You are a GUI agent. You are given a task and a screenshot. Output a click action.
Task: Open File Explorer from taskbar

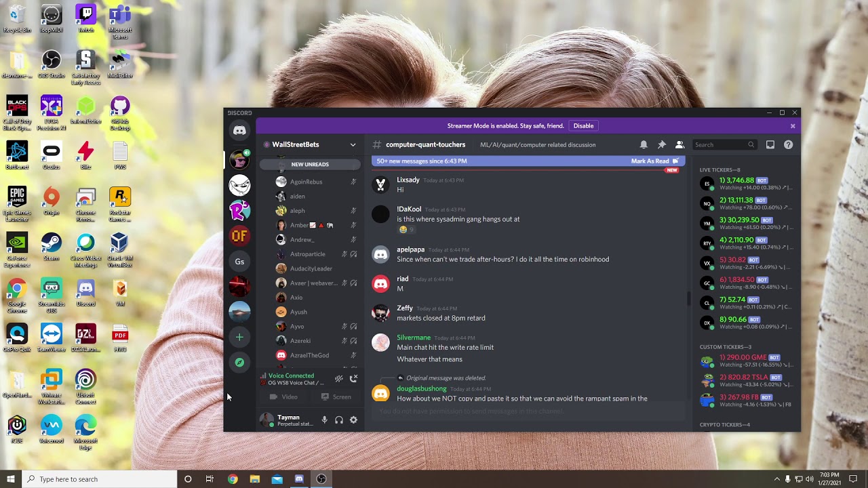[x=255, y=479]
